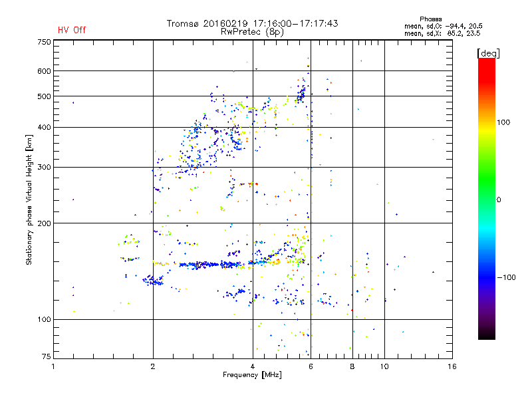Click the phase colorbar gradient
The image size is (532, 399).
pos(487,198)
